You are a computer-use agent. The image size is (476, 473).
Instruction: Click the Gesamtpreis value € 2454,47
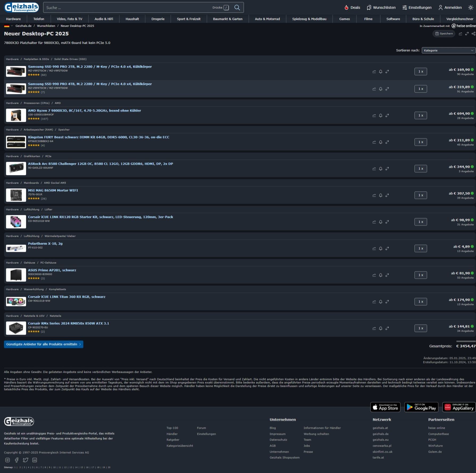click(x=466, y=346)
